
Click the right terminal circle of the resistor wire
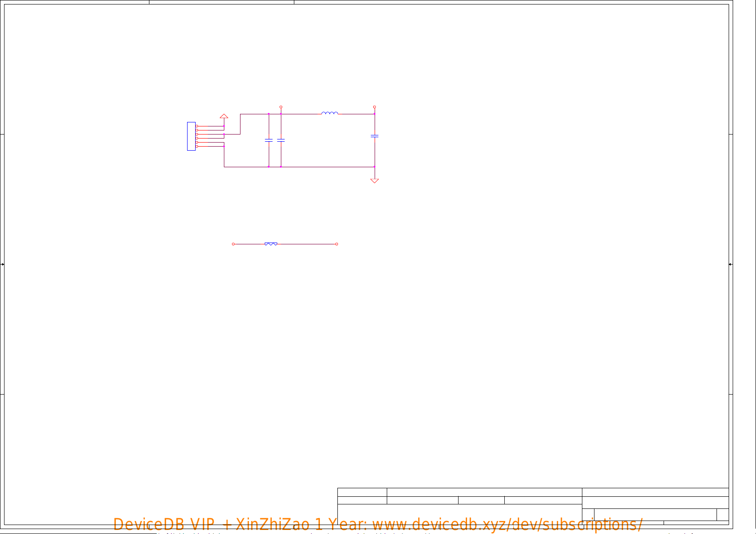tap(336, 244)
